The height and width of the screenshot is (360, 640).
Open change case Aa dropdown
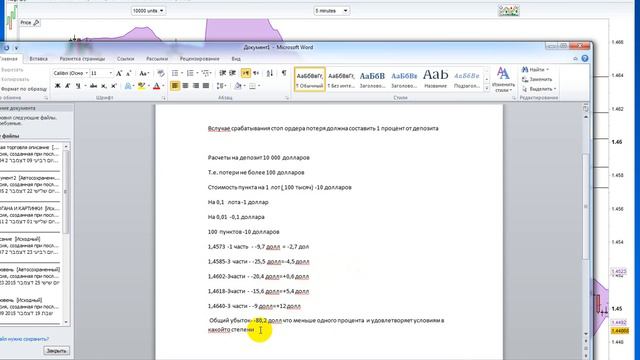click(x=144, y=73)
